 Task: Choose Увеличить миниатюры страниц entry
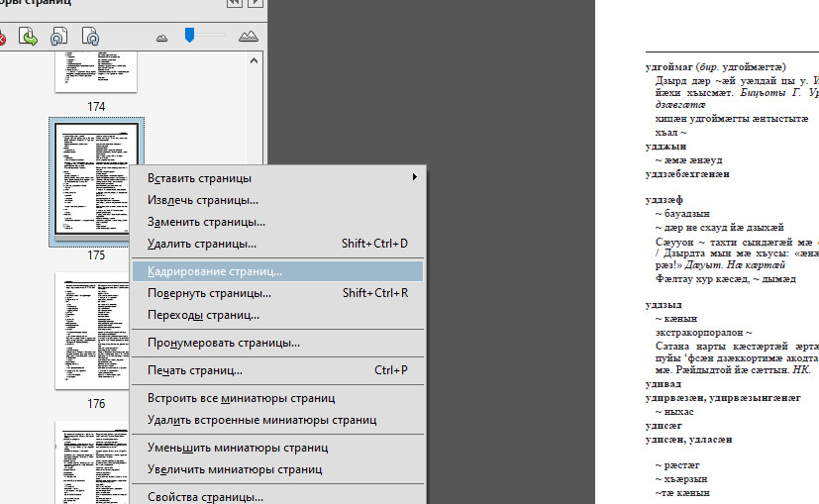point(278,469)
